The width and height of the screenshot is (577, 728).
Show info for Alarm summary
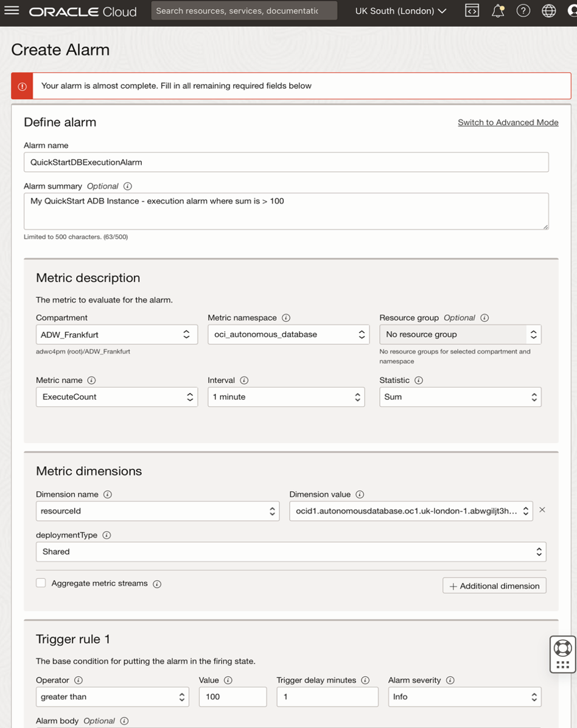tap(128, 186)
